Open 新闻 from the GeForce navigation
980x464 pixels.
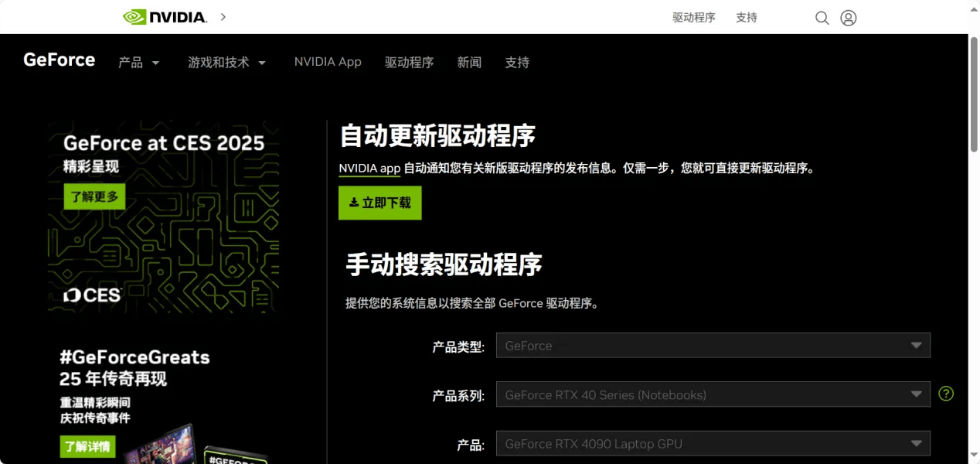point(469,63)
